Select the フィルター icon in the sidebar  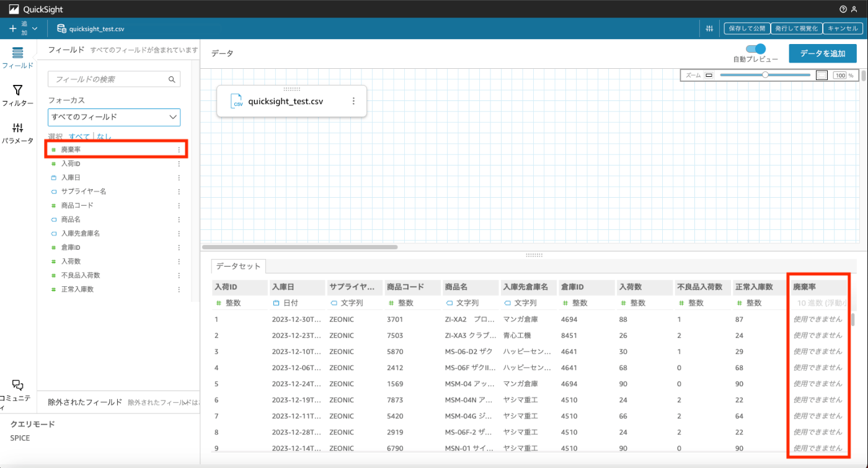17,93
